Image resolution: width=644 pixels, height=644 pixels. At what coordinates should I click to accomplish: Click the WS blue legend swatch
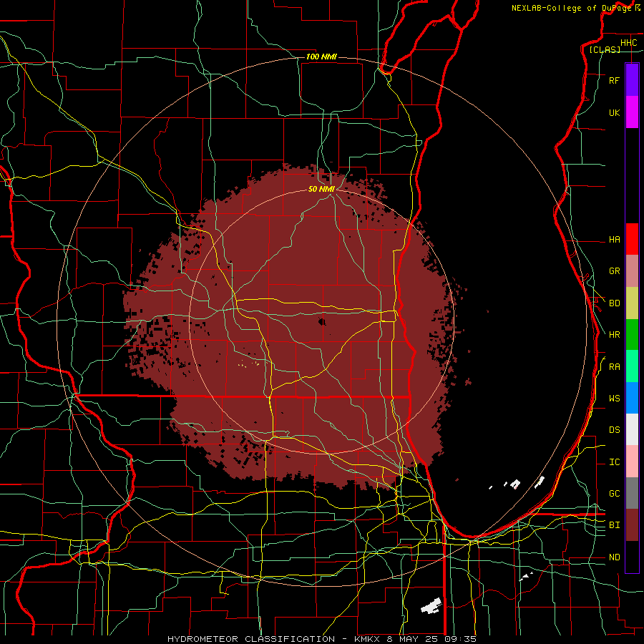tap(632, 398)
